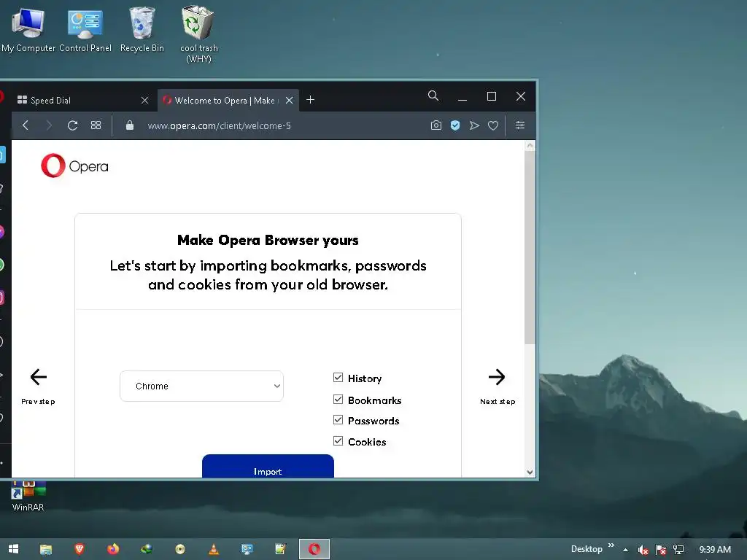This screenshot has height=560, width=747.
Task: Click the muted volume tray icon
Action: (x=643, y=550)
